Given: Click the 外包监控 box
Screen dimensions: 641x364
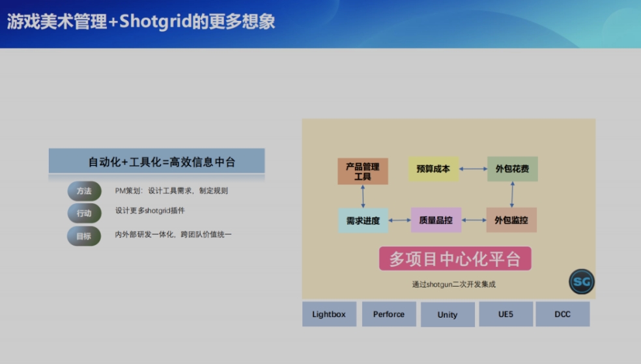Looking at the screenshot, I should (511, 220).
